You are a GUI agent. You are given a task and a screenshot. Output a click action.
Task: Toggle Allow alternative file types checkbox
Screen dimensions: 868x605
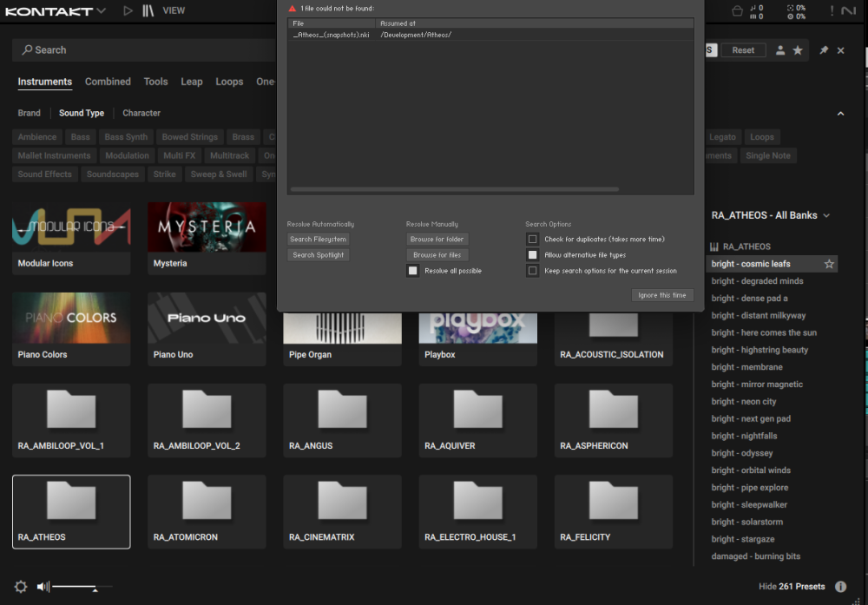(x=533, y=255)
